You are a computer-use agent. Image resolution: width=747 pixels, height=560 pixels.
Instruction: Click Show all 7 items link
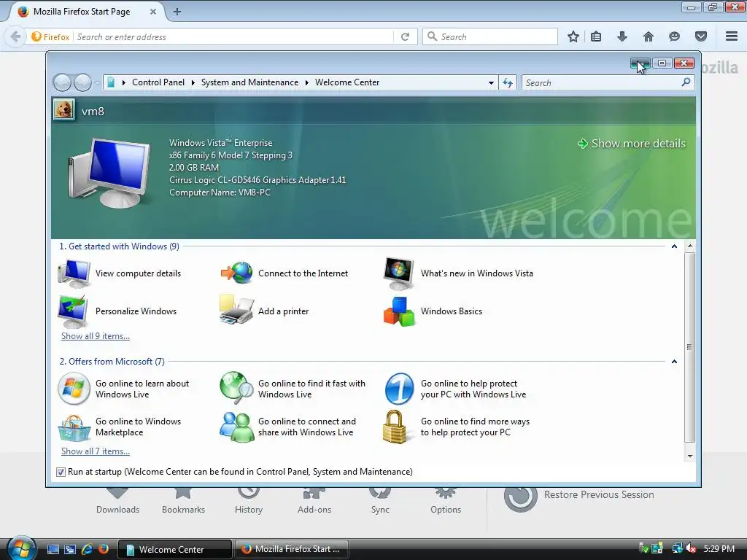click(x=96, y=451)
